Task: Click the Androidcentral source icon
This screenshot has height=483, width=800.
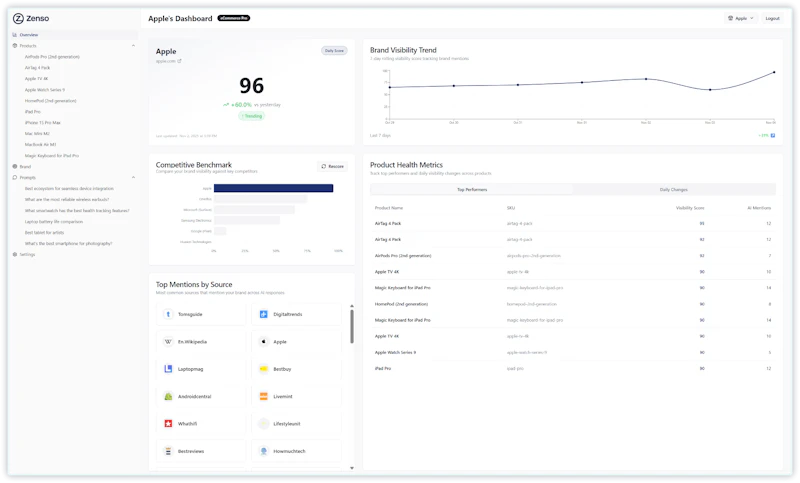Action: click(x=168, y=396)
